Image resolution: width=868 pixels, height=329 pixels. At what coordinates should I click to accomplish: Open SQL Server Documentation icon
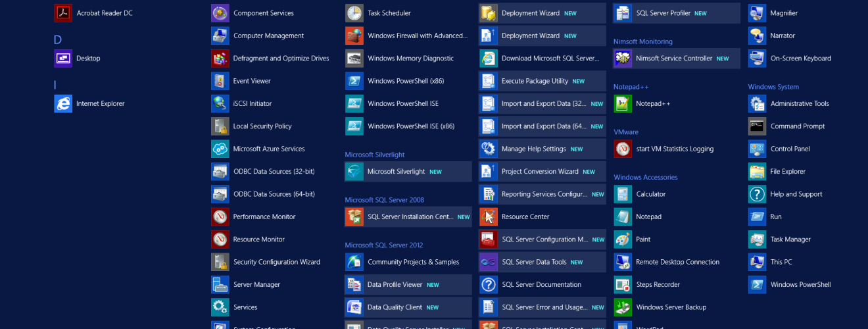pos(489,285)
